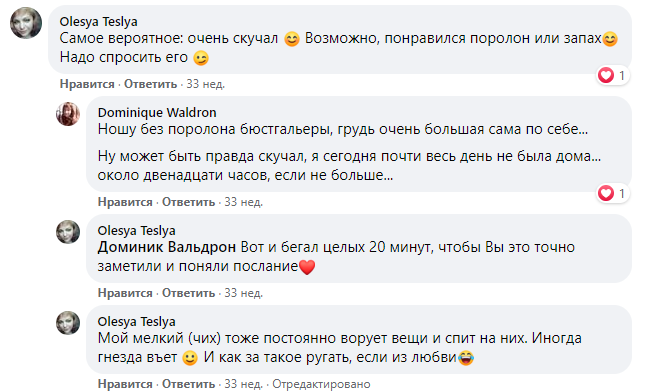Open Olesya Teslya's avatar beside the 'чих' comment
648x392 pixels.
pos(68,323)
